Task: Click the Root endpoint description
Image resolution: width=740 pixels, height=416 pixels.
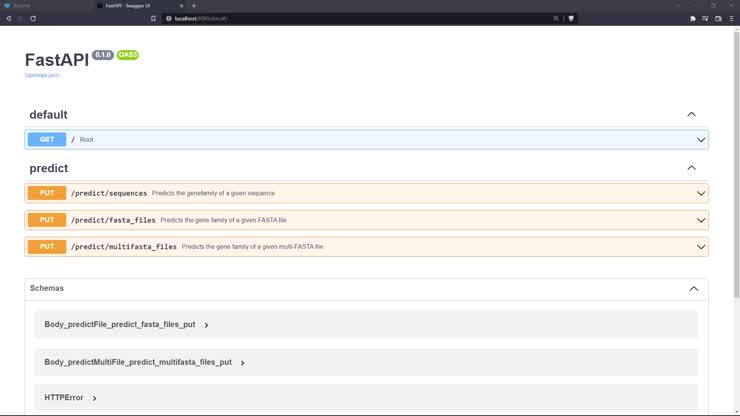Action: point(86,140)
